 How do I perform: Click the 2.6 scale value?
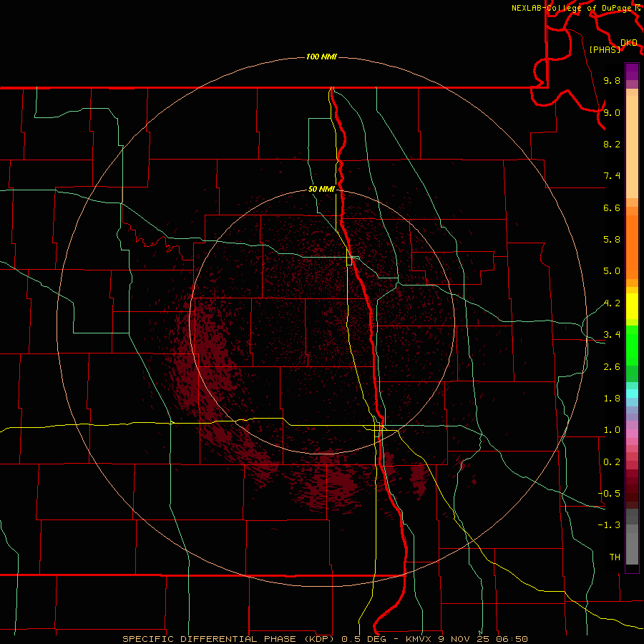coord(612,367)
